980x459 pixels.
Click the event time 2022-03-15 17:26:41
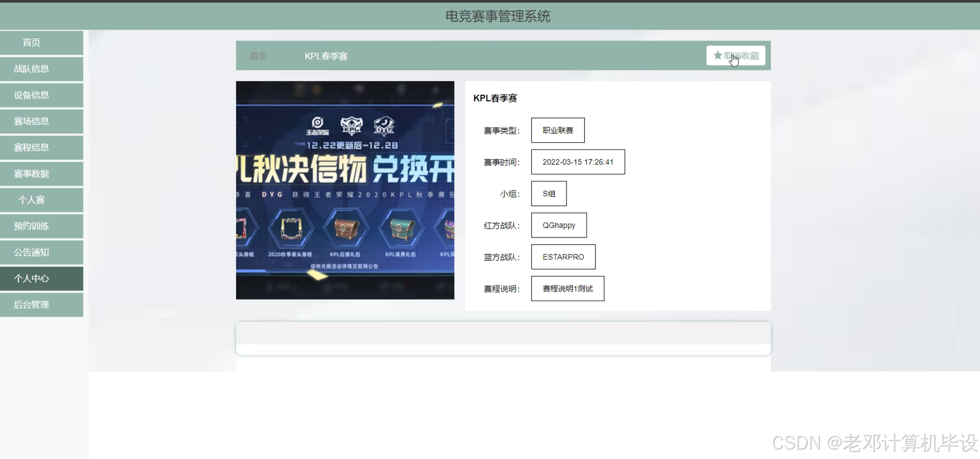tap(578, 162)
